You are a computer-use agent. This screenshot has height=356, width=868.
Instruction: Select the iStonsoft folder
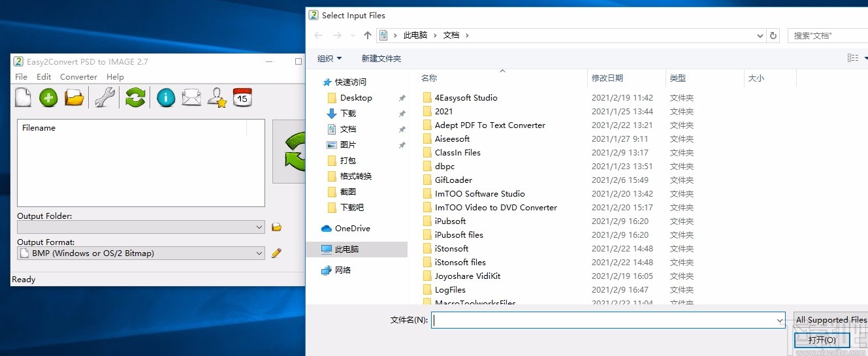452,249
